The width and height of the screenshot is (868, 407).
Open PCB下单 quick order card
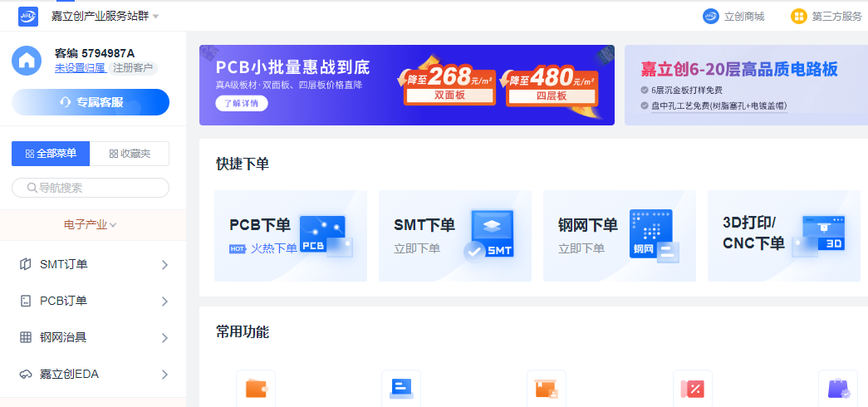(291, 236)
